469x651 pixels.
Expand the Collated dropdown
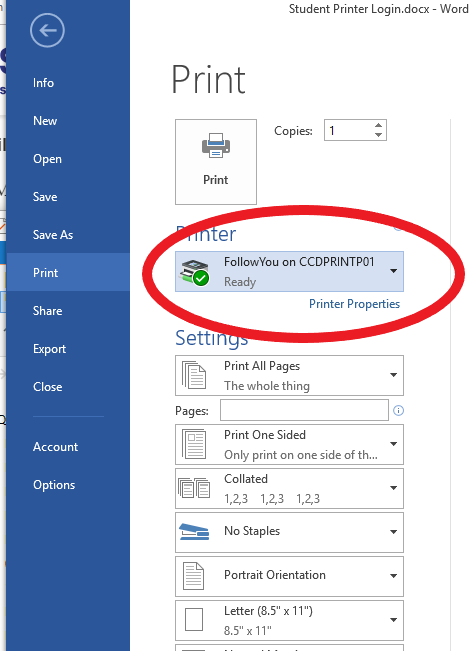click(289, 488)
